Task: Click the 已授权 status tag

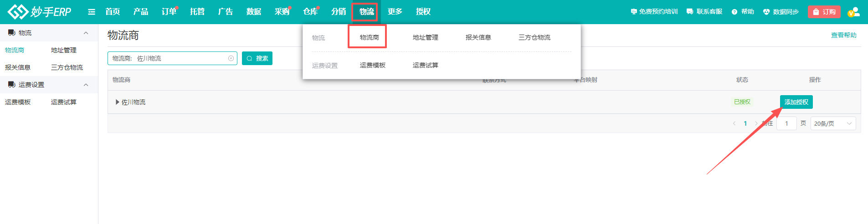Action: coord(742,102)
